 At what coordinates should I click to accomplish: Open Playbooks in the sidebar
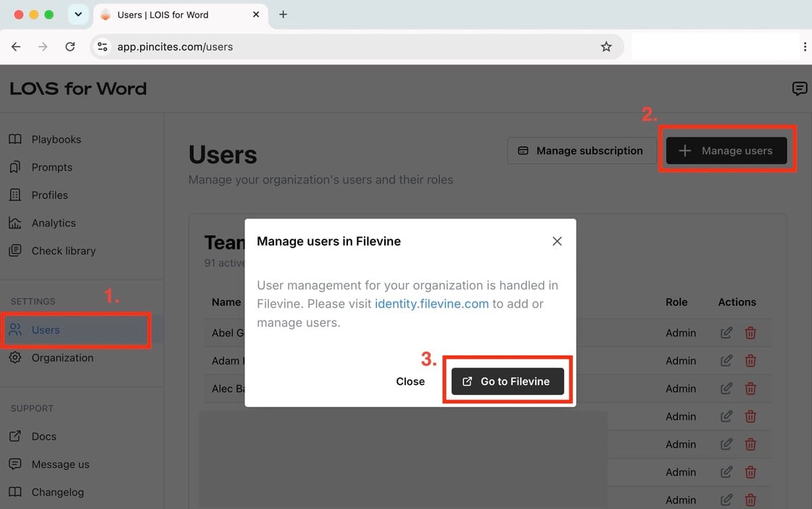pos(56,139)
